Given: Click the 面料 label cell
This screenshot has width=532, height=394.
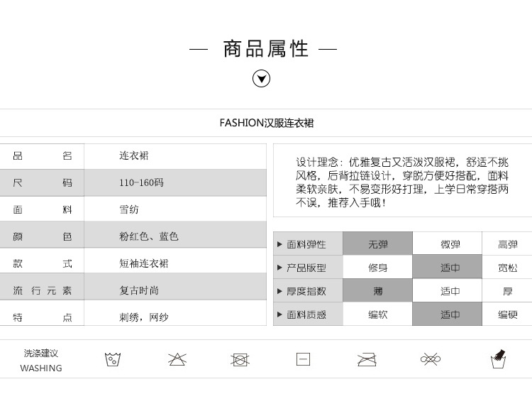Looking at the screenshot, I should (x=42, y=209).
